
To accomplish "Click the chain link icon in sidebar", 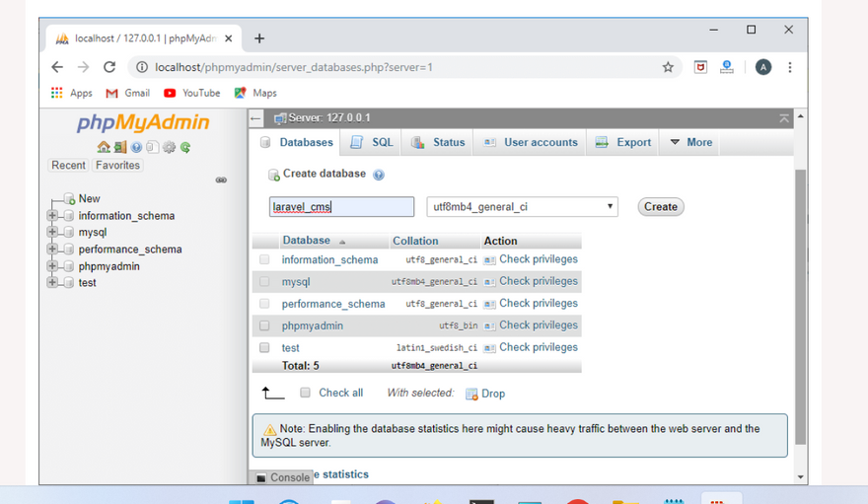I will (x=221, y=180).
